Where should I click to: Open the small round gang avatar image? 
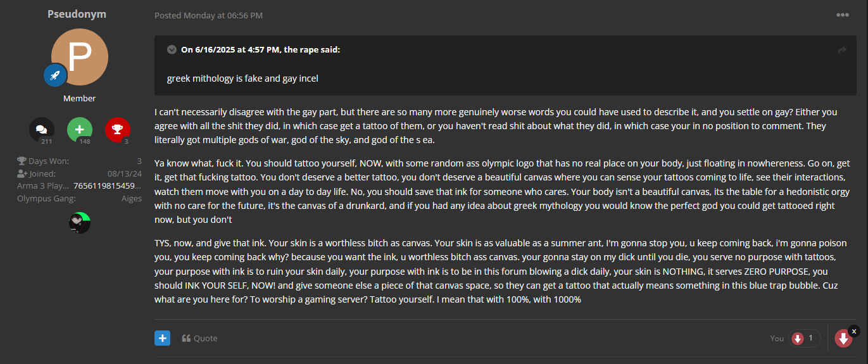click(80, 223)
